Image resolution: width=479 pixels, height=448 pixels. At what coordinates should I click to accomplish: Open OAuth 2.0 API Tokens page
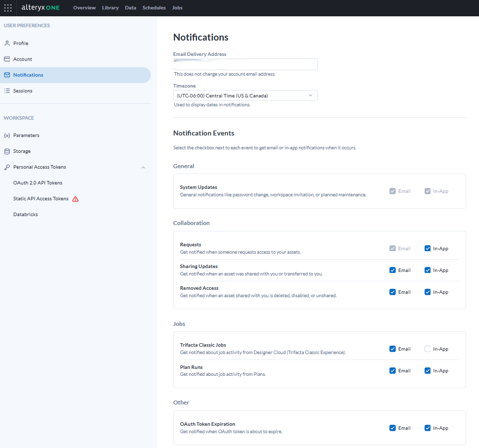coord(38,183)
